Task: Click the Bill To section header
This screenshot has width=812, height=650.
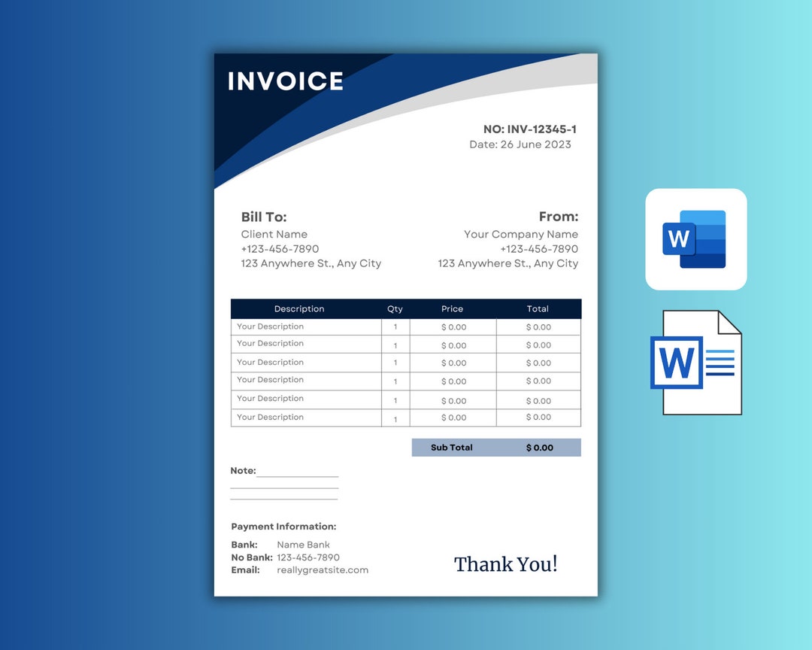Action: (x=264, y=217)
